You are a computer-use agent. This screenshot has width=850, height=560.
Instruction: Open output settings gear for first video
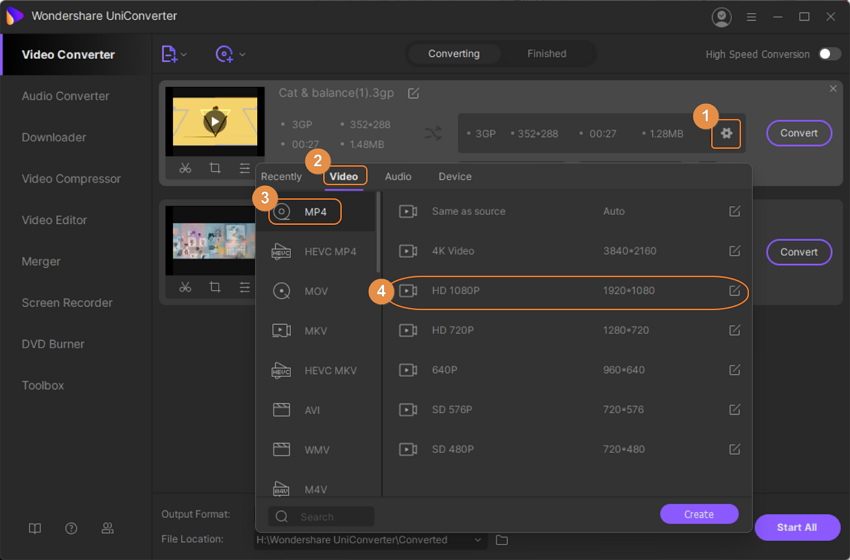point(726,133)
